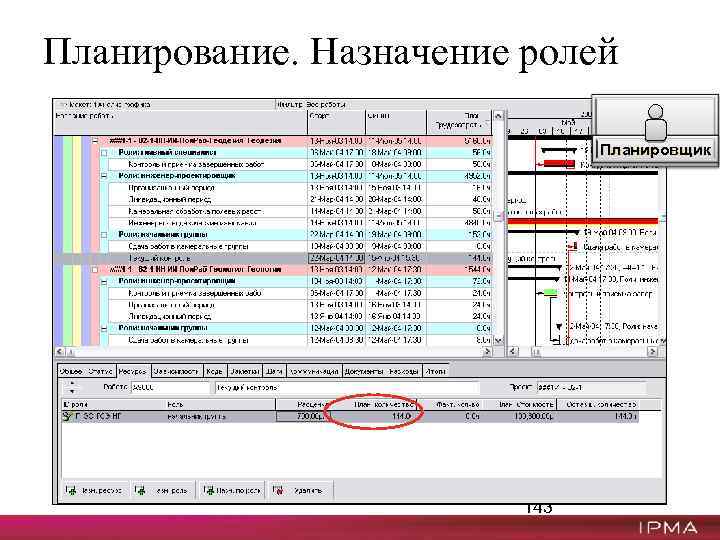Toggle expander of the Геология project group

pos(96,270)
